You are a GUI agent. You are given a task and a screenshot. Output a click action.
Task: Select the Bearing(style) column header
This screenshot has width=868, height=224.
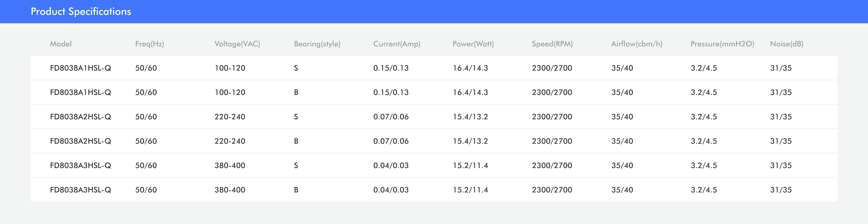coord(317,44)
